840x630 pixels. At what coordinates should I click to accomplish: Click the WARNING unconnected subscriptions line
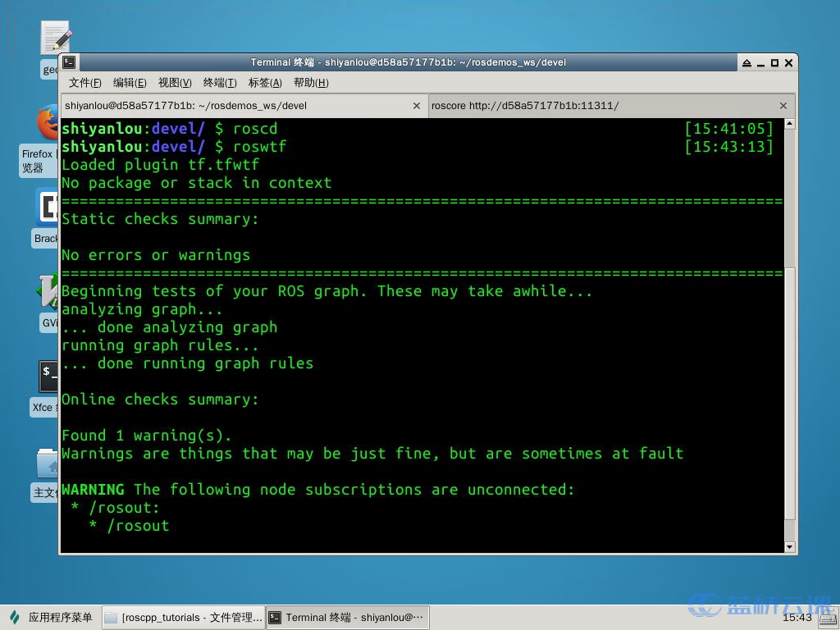317,490
